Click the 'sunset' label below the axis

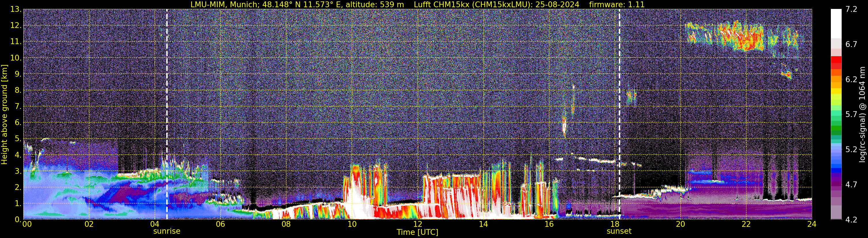(619, 231)
